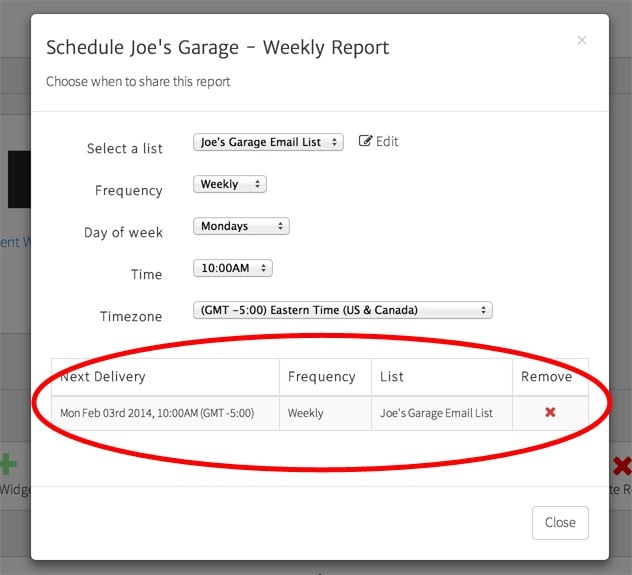
Task: Click the red X icon in the background page
Action: pos(622,466)
